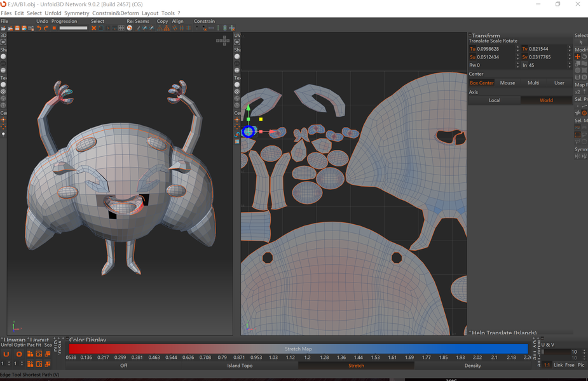
Task: Expand the Layout panel
Action: pos(28,338)
